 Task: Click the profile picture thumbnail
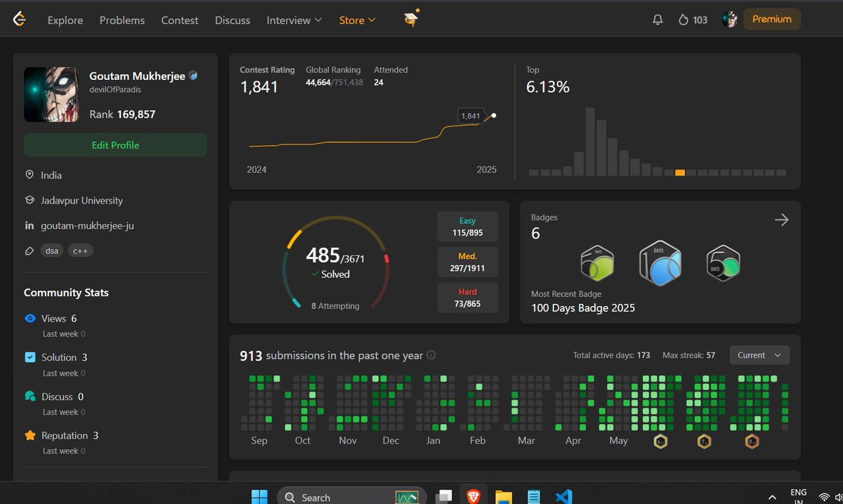point(52,95)
